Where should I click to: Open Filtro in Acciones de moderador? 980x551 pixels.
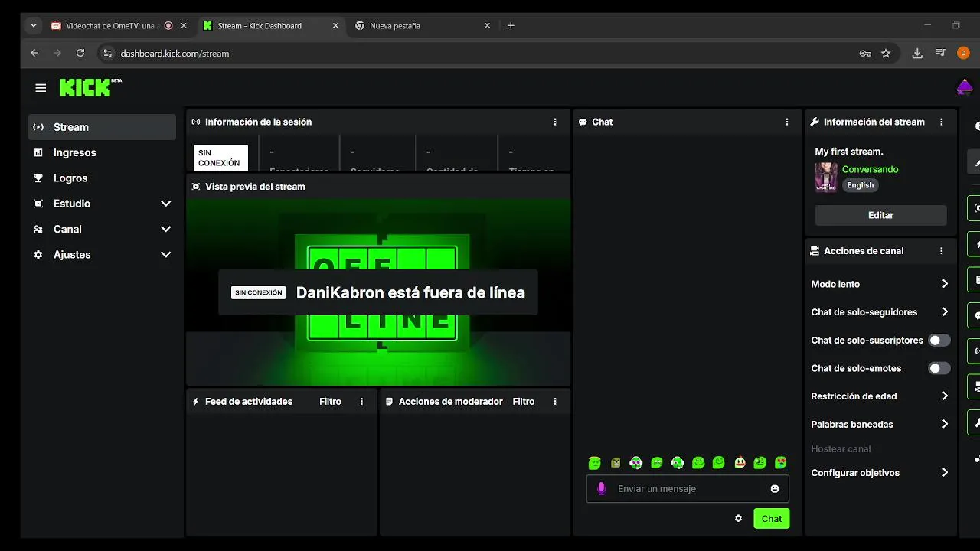[x=524, y=402]
